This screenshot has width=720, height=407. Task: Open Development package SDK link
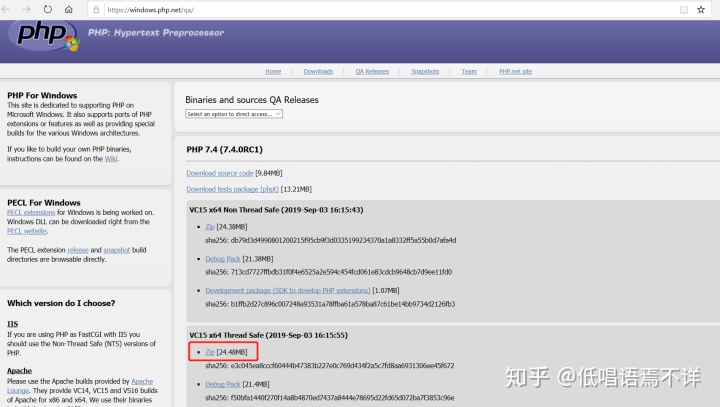[x=287, y=291]
